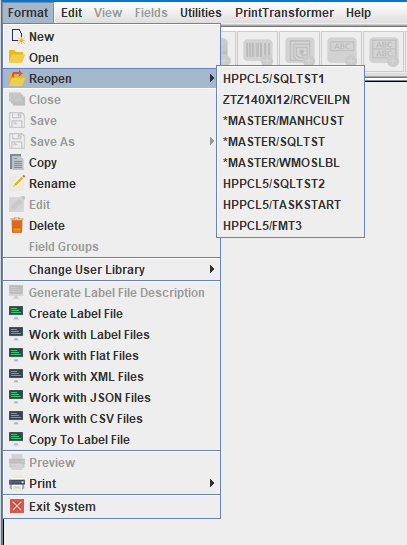407x545 pixels.
Task: Click the barcode toolbar icon
Action: pos(258,50)
